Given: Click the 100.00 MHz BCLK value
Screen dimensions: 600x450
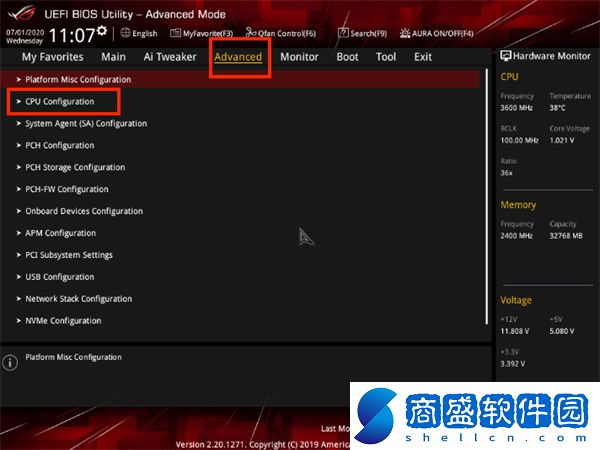Looking at the screenshot, I should click(519, 140).
